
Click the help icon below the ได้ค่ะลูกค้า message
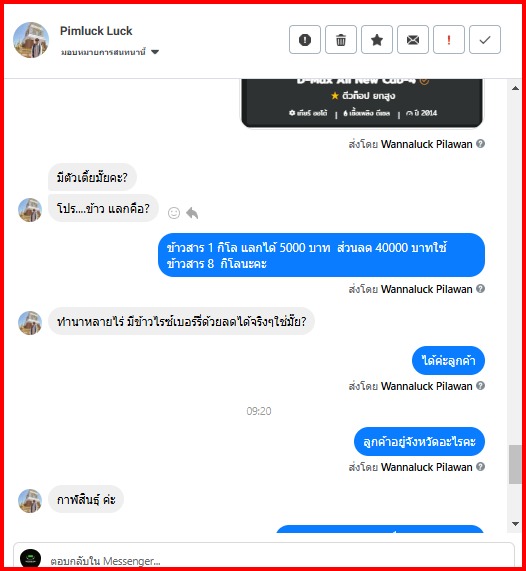(x=480, y=386)
